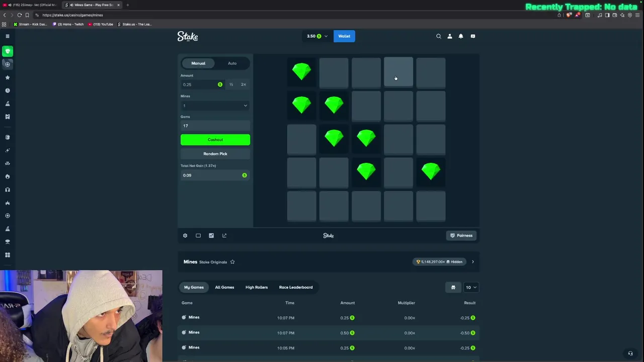Open game settings gear below the grid
Screen dimensions: 644x362
pos(185,235)
